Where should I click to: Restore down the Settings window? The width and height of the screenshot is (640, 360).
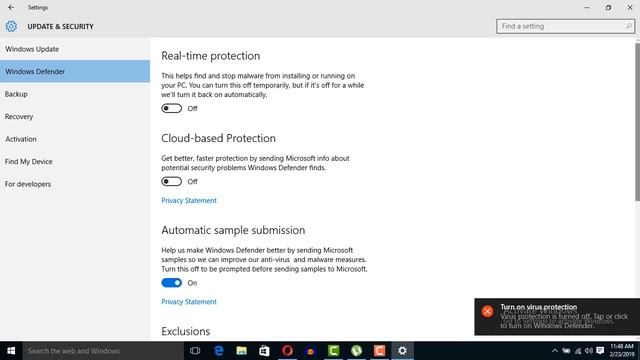[608, 7]
